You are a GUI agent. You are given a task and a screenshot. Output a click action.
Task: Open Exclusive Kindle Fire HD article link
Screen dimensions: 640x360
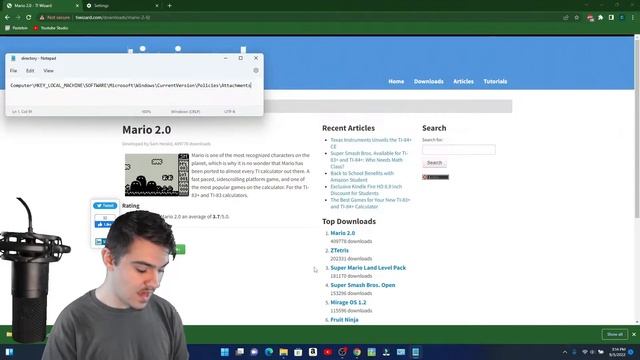click(366, 190)
